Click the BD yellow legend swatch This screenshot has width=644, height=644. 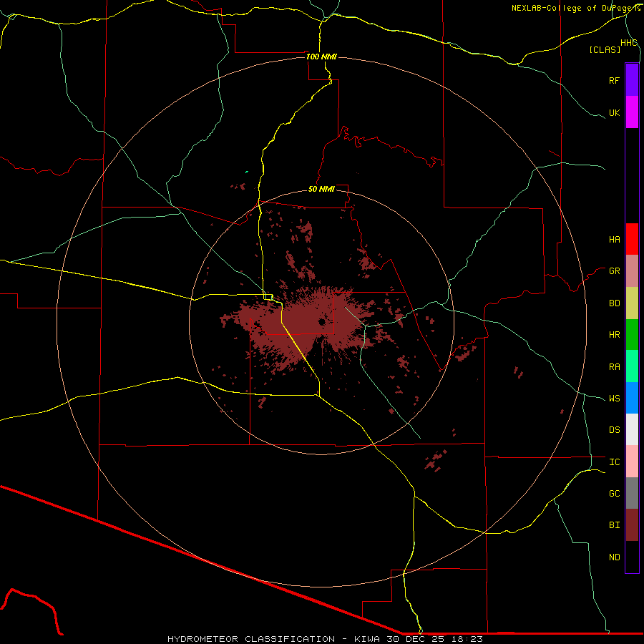point(632,303)
